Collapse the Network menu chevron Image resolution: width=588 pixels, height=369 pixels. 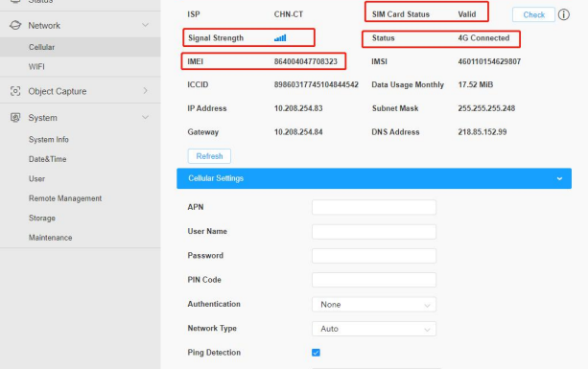(145, 25)
